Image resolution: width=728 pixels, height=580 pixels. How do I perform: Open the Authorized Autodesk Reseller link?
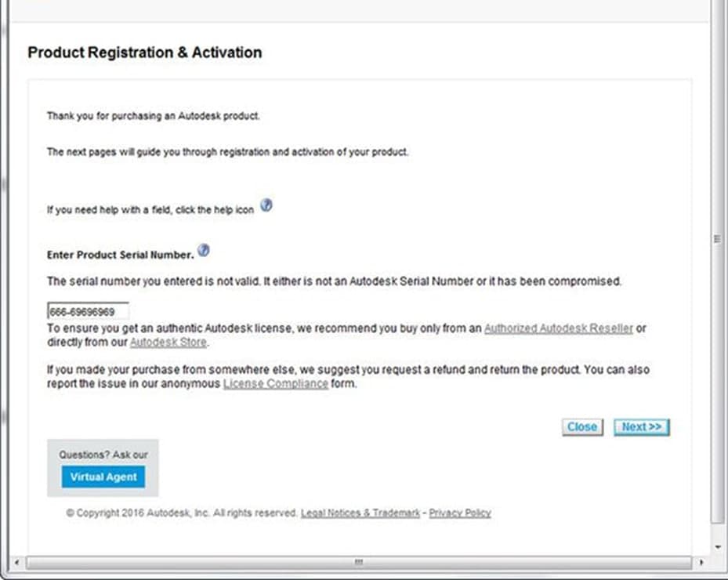coord(558,328)
